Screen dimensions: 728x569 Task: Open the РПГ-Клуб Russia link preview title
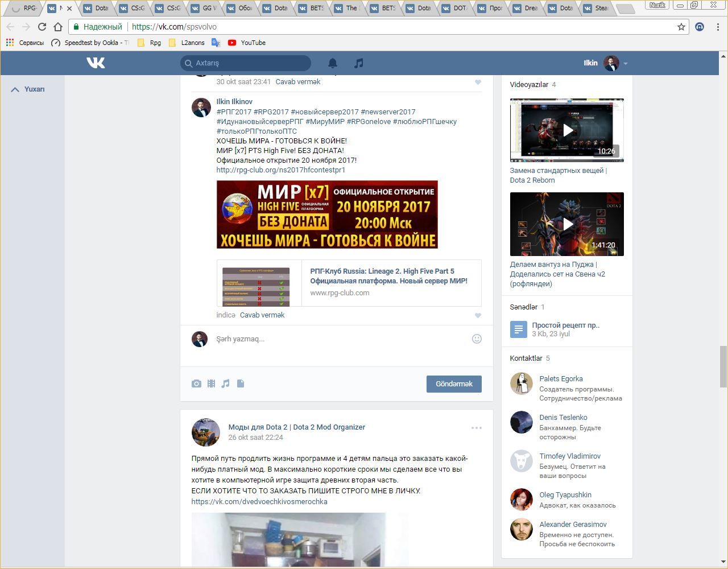(389, 276)
